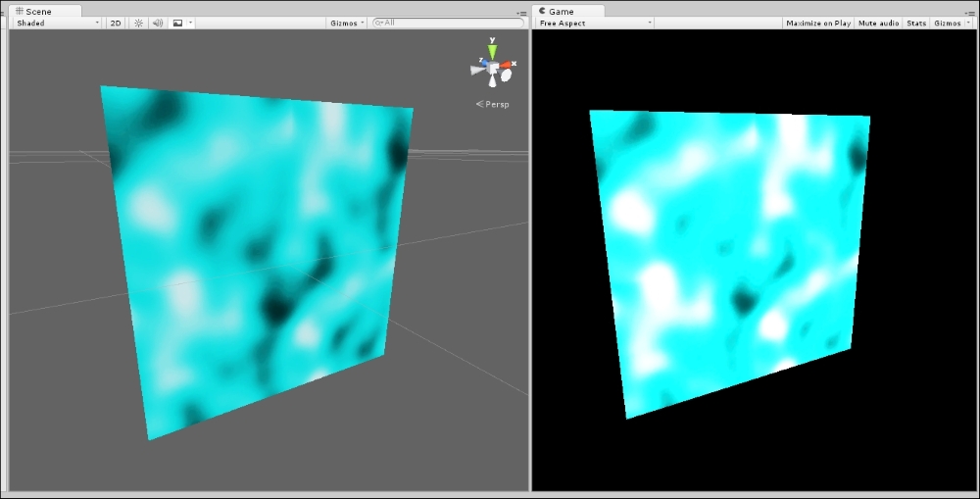This screenshot has height=499, width=980.
Task: Click the center cube of orientation gizmo
Action: (493, 68)
